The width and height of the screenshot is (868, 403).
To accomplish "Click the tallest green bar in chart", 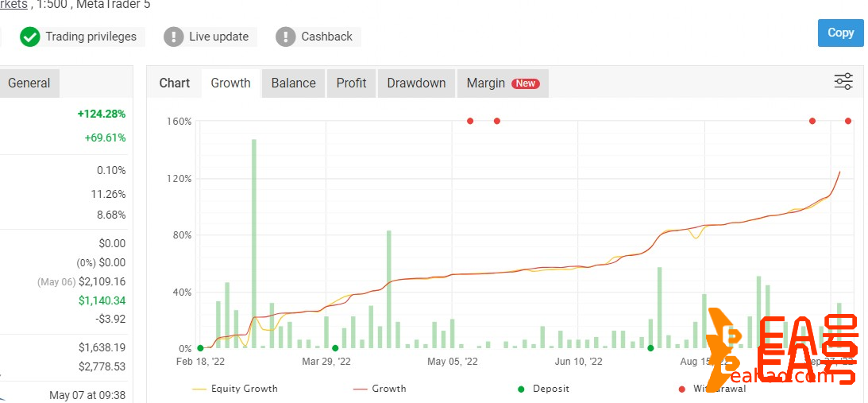I will [x=254, y=238].
